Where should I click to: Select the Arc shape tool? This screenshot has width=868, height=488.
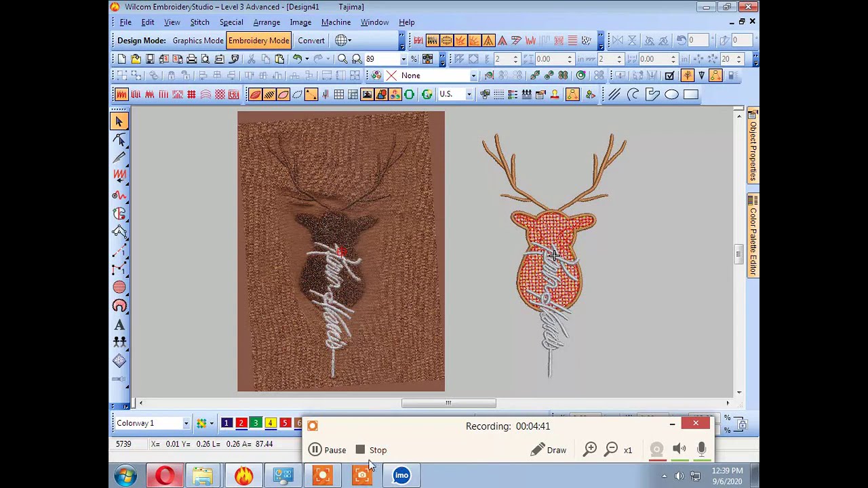tap(633, 94)
